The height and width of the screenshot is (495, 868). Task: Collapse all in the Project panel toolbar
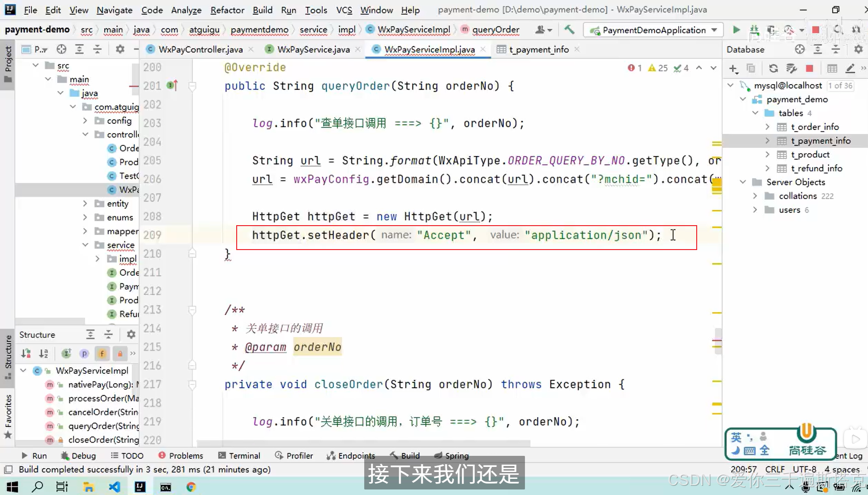click(97, 49)
